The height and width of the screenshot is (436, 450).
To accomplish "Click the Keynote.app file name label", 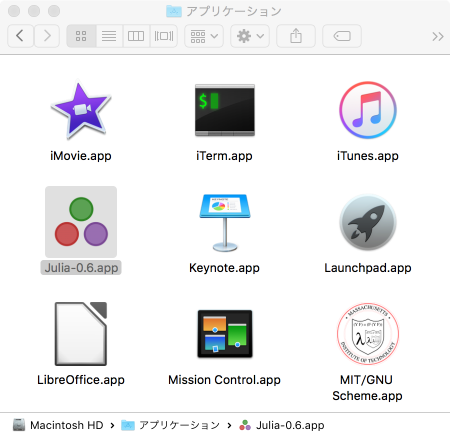I will coord(224,268).
